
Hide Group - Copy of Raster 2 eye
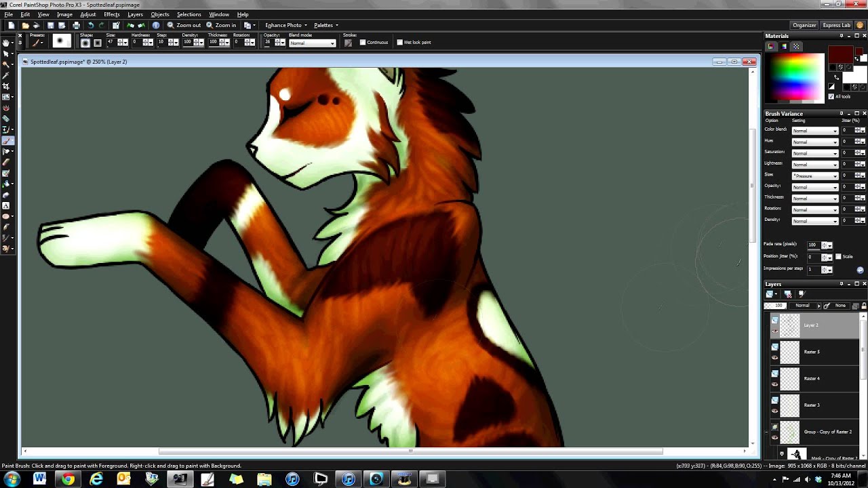point(774,437)
